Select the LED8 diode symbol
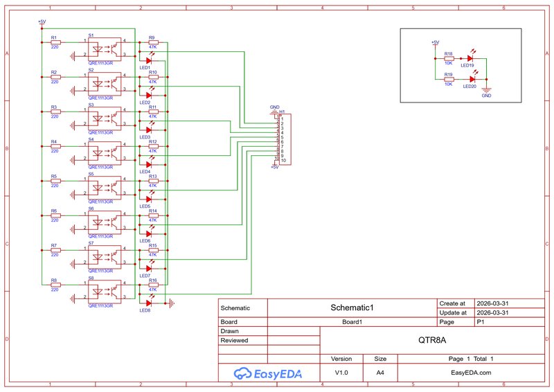Screen dimensions: 554x392 pos(149,303)
